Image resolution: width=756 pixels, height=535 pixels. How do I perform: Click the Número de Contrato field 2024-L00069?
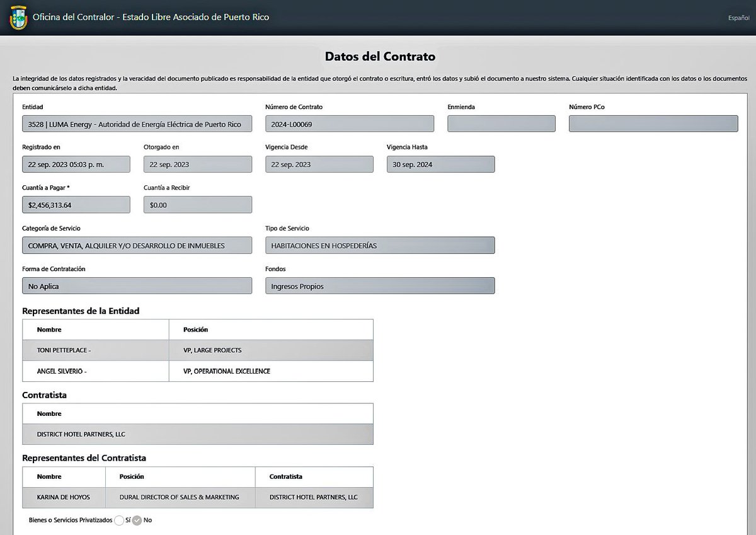pyautogui.click(x=350, y=124)
